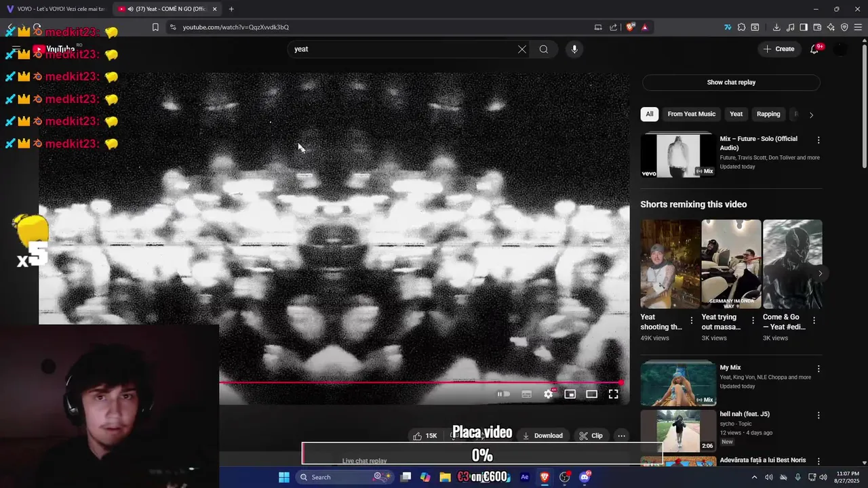Close the Yeat COMË N GO tab
This screenshot has width=868, height=488.
tap(214, 9)
